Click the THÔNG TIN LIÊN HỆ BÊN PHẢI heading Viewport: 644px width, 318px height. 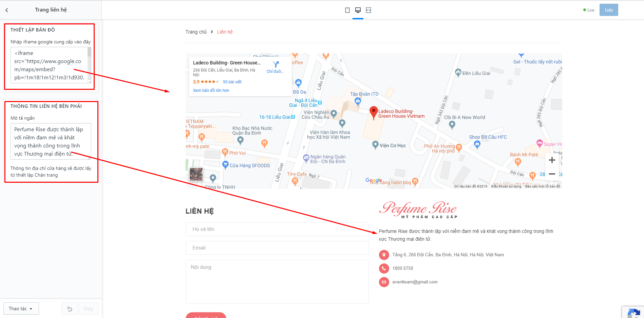click(x=46, y=106)
